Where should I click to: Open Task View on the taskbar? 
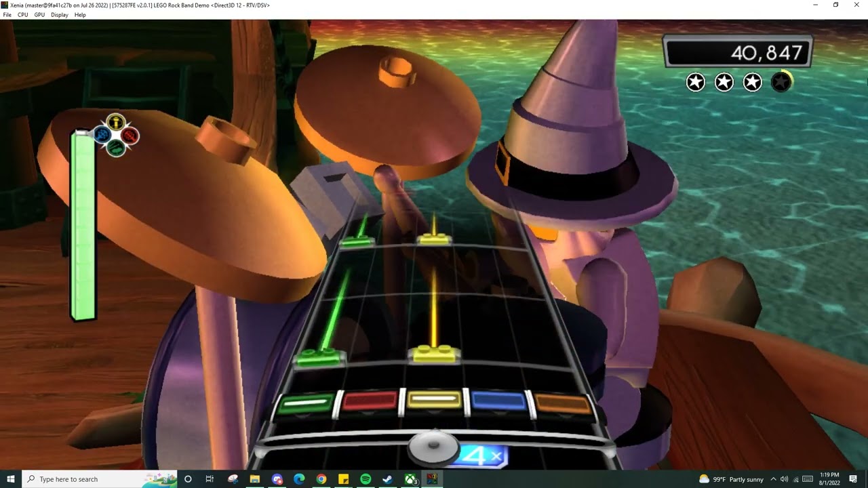(210, 479)
